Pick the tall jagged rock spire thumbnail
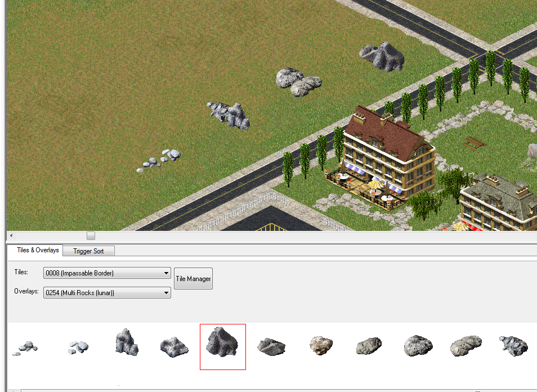 click(x=127, y=342)
